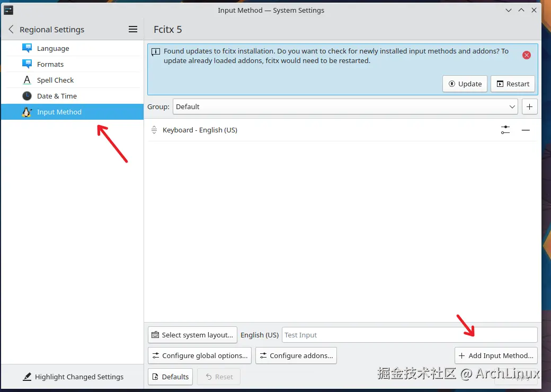Click the System Settings window icon
This screenshot has width=551, height=392.
point(8,10)
